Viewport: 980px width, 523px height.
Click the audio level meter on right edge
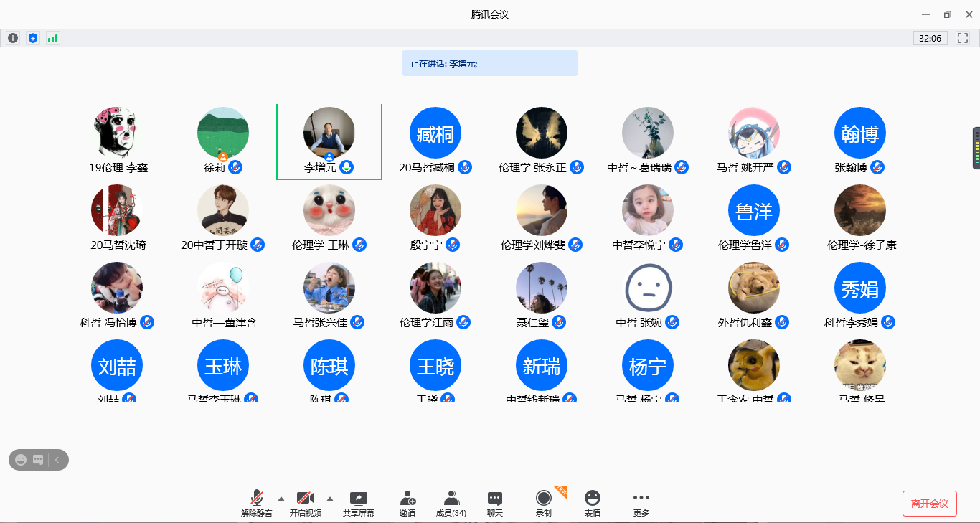(976, 149)
